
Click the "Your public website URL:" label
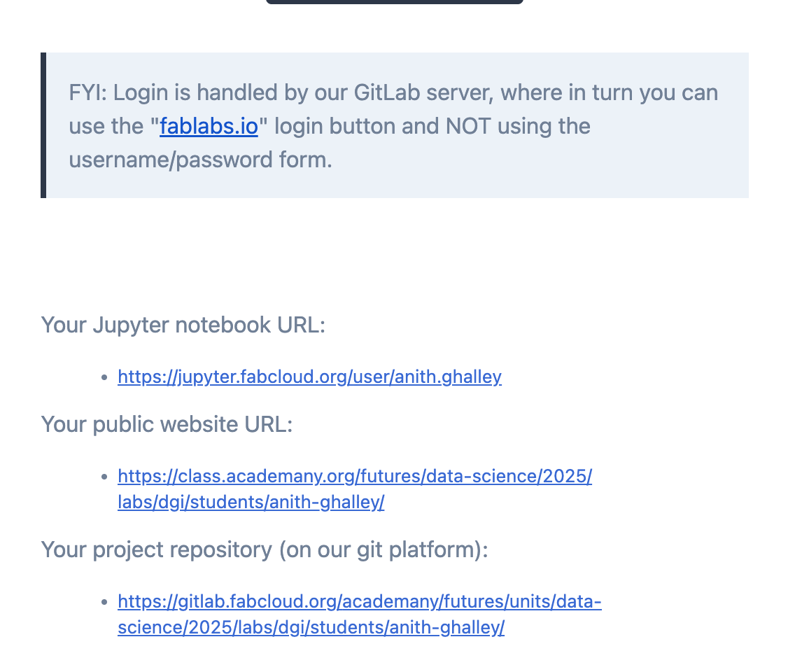tap(167, 424)
